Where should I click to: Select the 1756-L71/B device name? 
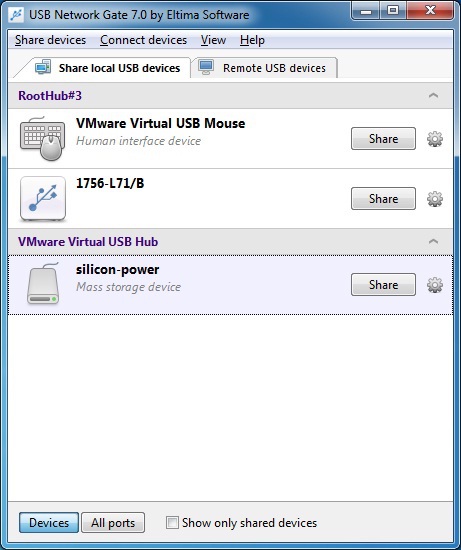point(110,183)
